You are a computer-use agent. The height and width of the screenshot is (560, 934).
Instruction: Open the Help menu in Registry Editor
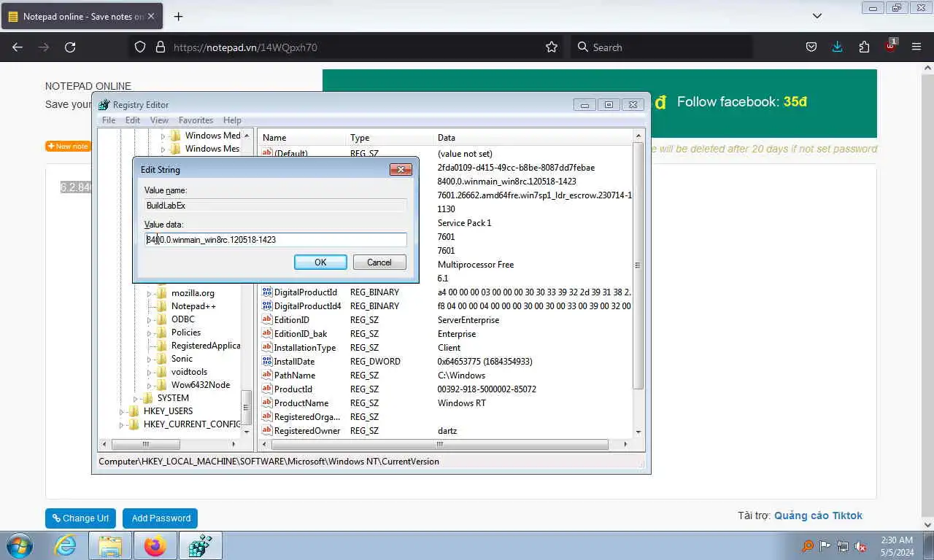(x=232, y=120)
